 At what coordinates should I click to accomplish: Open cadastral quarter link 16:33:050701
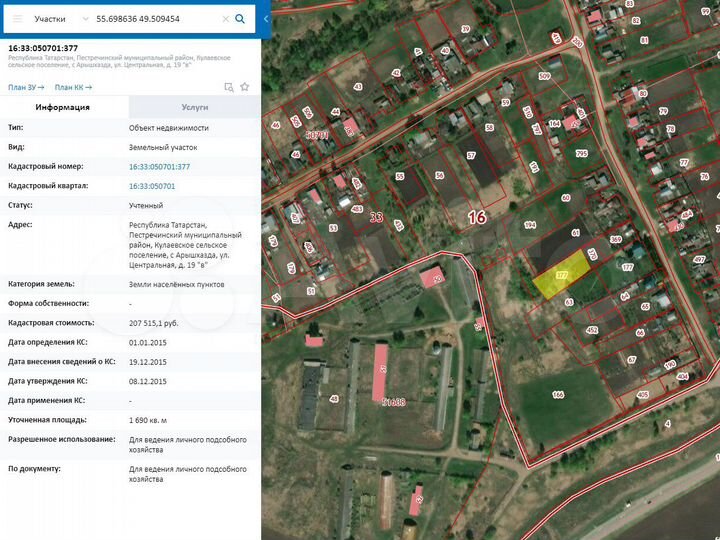tap(152, 186)
